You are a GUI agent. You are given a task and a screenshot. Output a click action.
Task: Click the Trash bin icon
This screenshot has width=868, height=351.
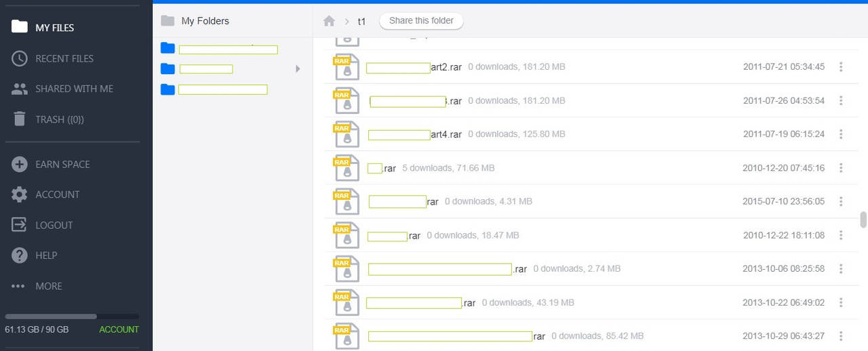coord(20,119)
